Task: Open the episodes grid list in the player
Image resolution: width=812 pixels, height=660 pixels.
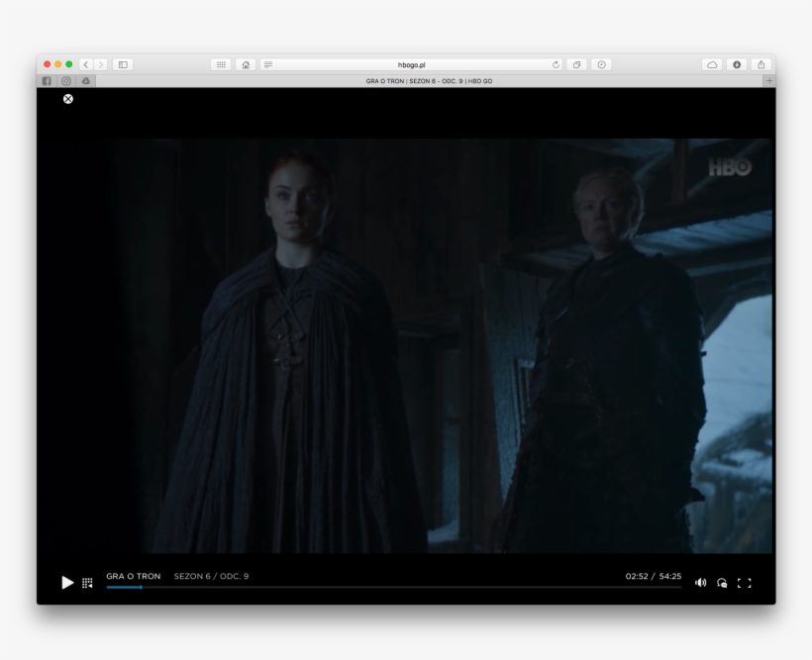Action: pos(87,583)
